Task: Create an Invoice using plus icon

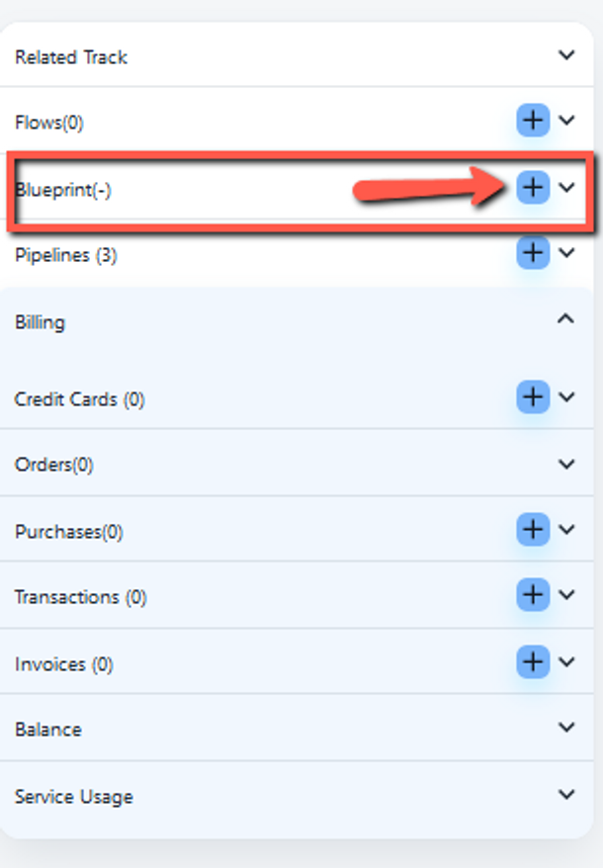Action: pos(533,662)
